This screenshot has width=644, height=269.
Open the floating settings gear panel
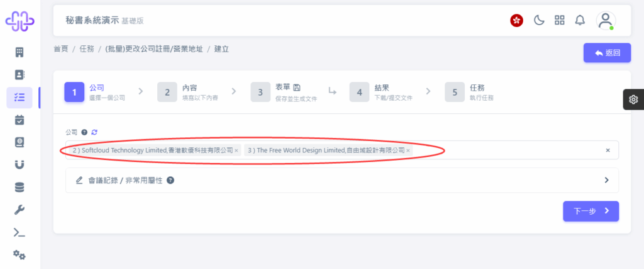[x=633, y=99]
